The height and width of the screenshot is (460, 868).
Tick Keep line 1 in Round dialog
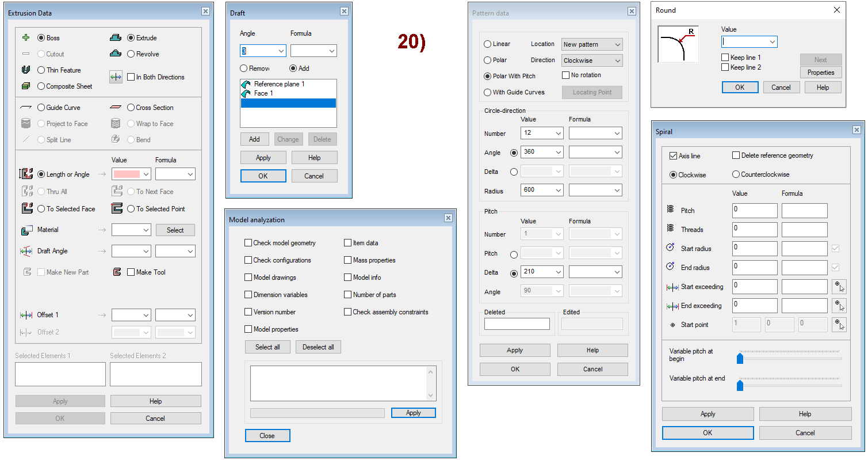(725, 58)
